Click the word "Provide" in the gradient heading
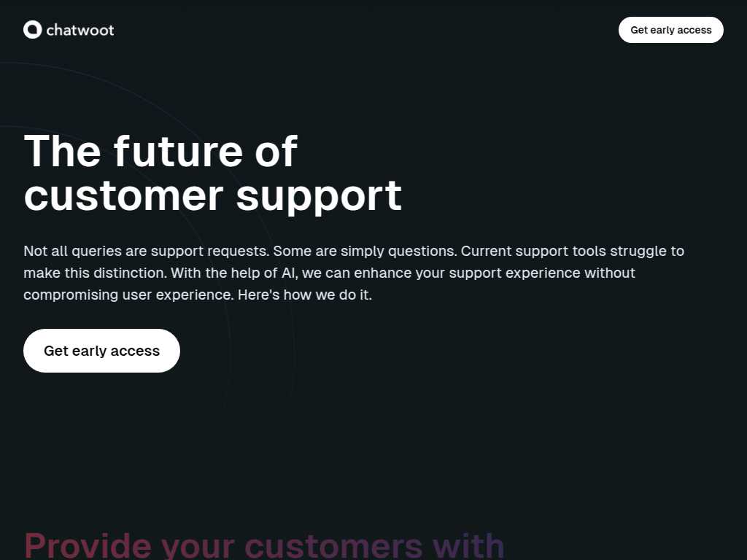Viewport: 747px width, 560px height. pos(88,545)
